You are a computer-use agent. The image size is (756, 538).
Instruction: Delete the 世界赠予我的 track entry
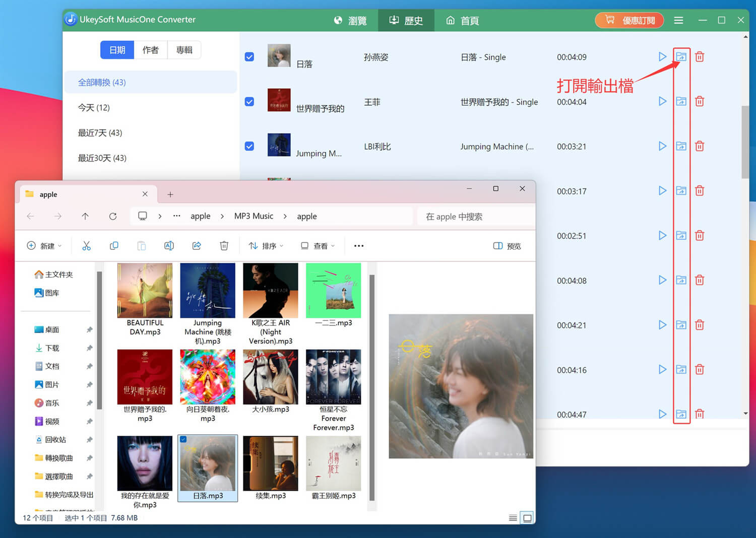(x=700, y=102)
